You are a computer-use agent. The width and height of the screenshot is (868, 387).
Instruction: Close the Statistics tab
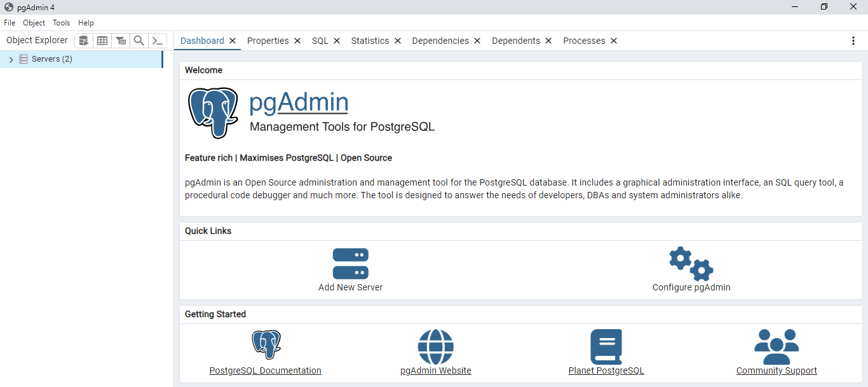[x=398, y=41]
